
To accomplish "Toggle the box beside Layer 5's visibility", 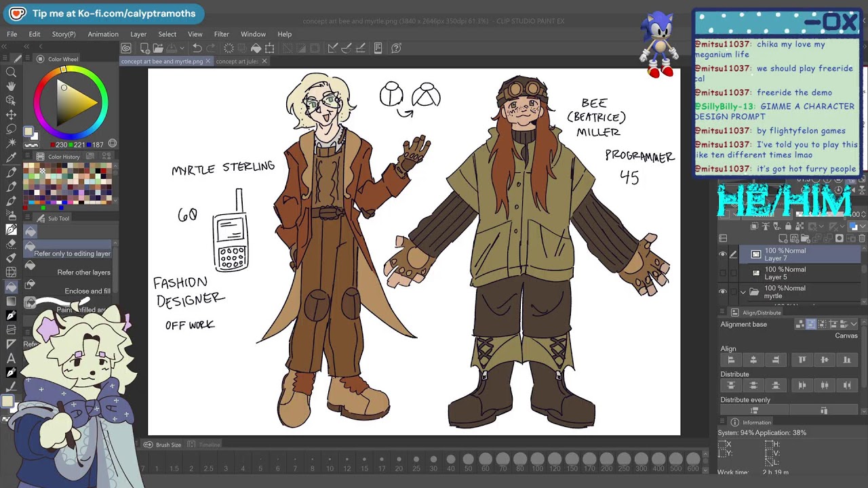I will 733,273.
